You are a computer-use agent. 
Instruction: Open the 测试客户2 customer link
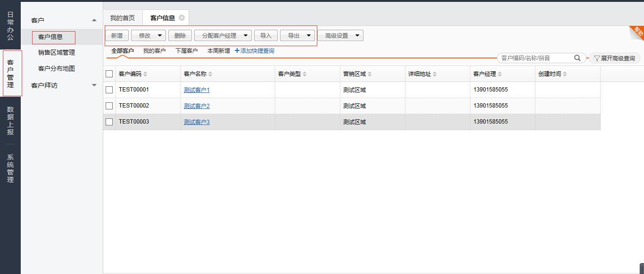(x=197, y=106)
